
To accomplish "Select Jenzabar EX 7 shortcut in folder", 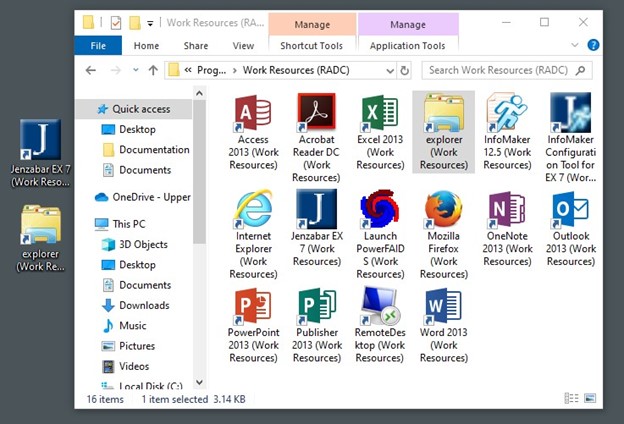I will coord(317,228).
